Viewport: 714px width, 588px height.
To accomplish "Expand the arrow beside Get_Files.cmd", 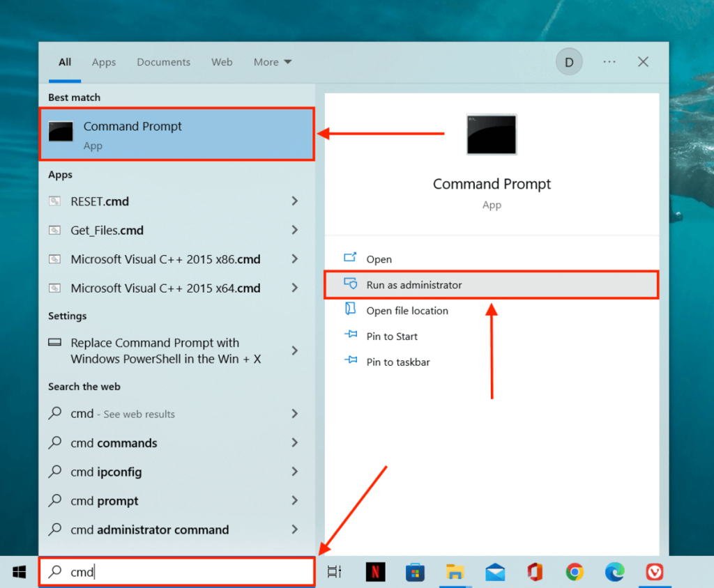I will [295, 230].
